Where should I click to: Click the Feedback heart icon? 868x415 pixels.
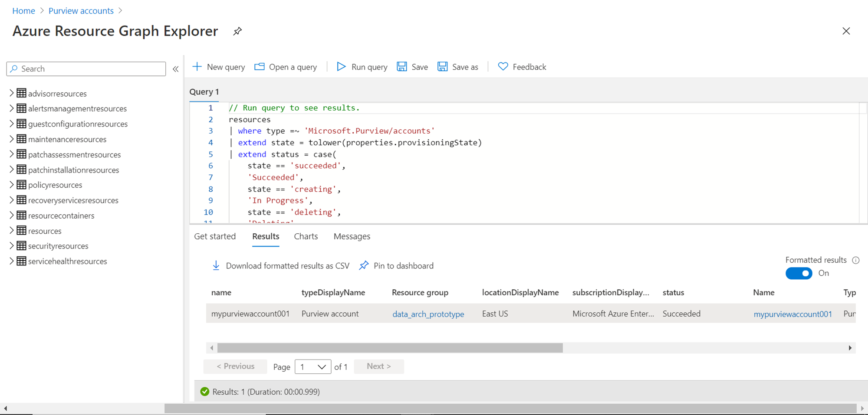[x=503, y=67]
